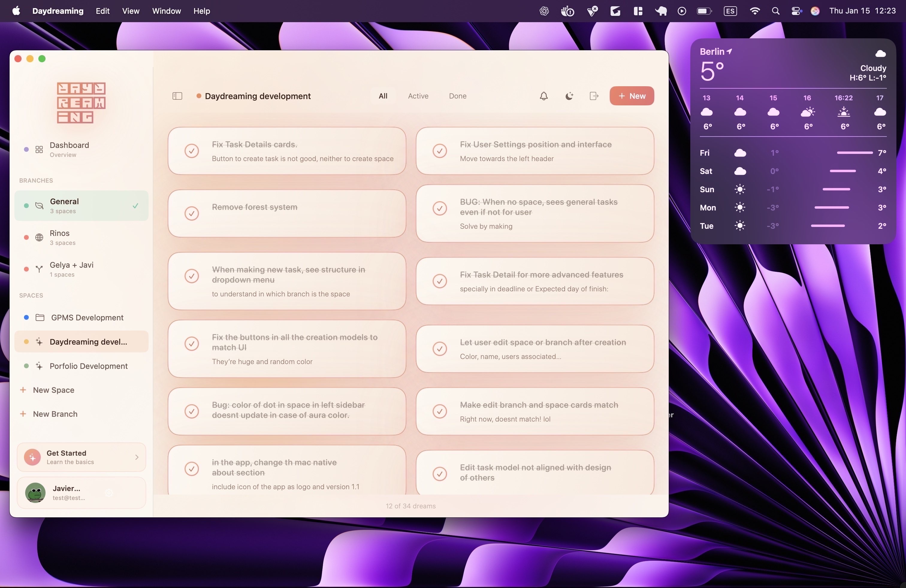This screenshot has height=588, width=906.
Task: Open settings gear in user card
Action: (x=109, y=493)
